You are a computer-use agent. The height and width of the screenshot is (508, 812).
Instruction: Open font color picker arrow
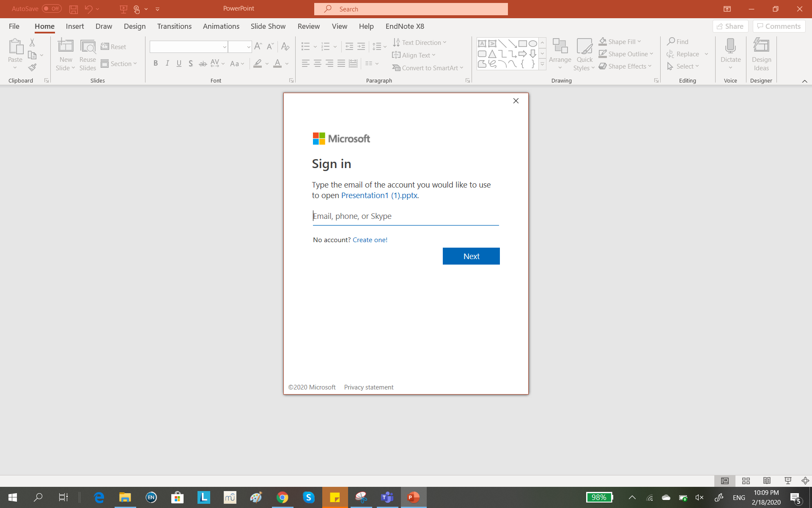click(x=287, y=63)
